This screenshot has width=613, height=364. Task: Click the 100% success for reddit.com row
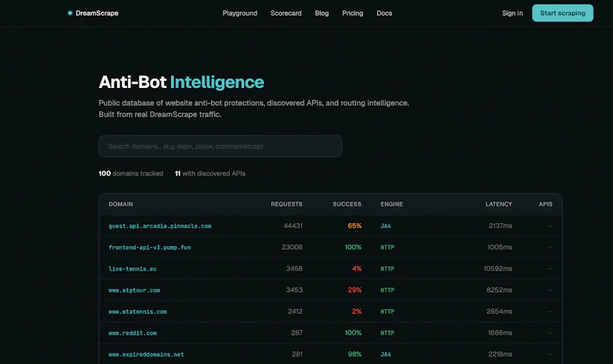coord(353,333)
